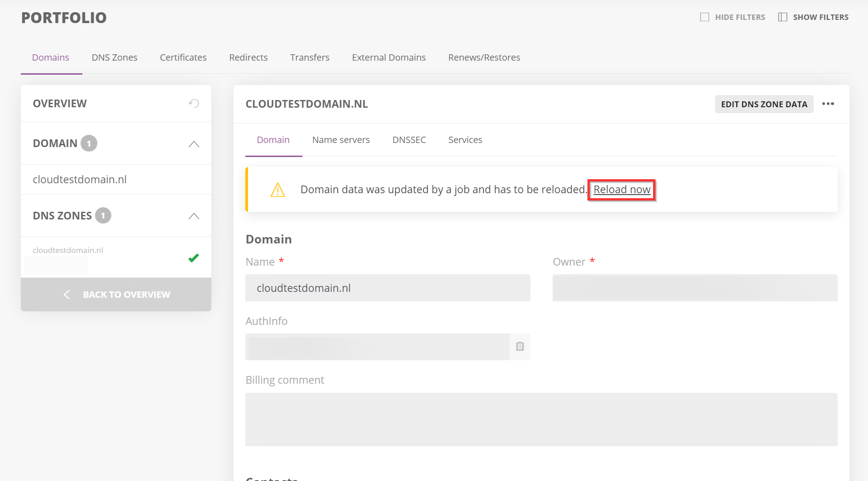The width and height of the screenshot is (868, 481).
Task: Click Back to Overview button
Action: 116,295
